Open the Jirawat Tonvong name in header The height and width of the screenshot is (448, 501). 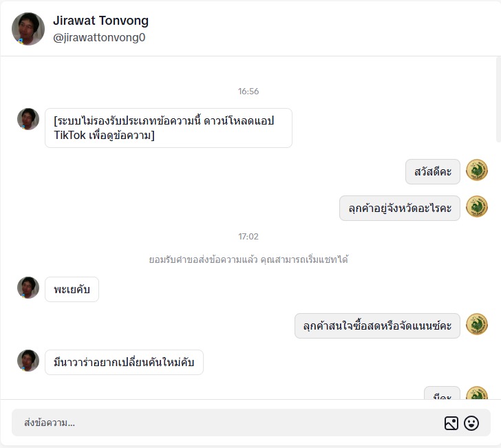pyautogui.click(x=100, y=21)
